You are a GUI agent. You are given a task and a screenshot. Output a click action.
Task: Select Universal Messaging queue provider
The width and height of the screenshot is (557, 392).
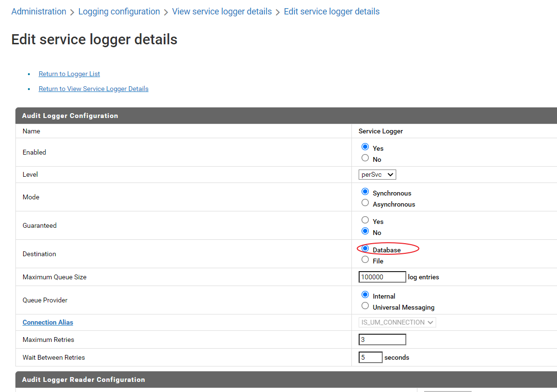coord(365,306)
